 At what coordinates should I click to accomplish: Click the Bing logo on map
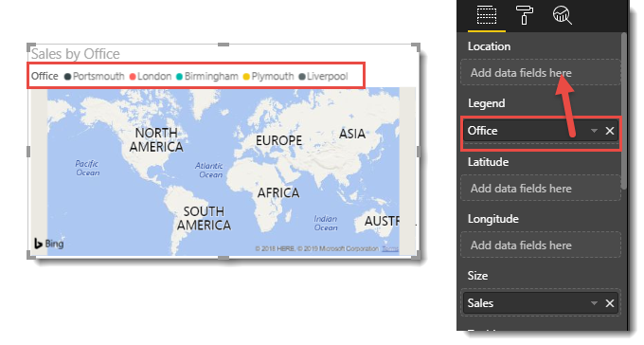pyautogui.click(x=49, y=244)
